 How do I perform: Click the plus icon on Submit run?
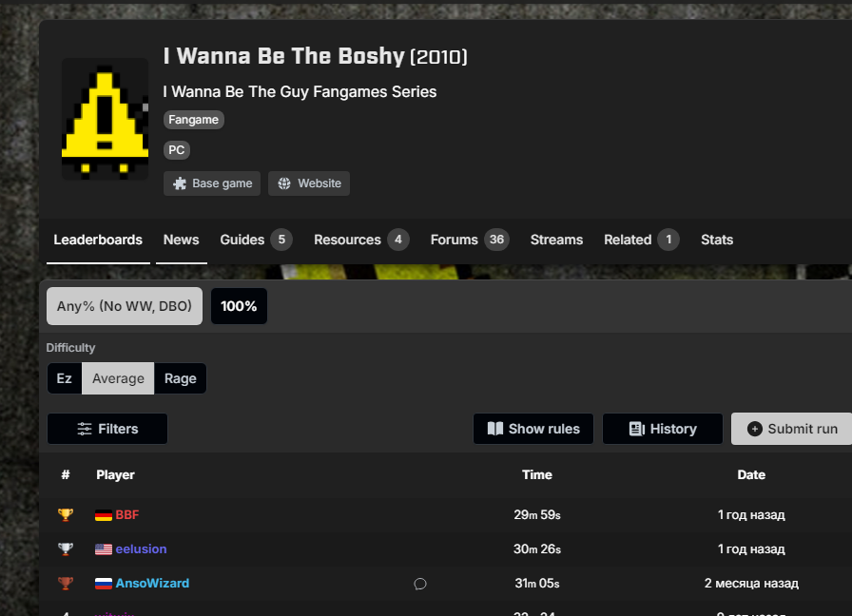click(x=755, y=429)
